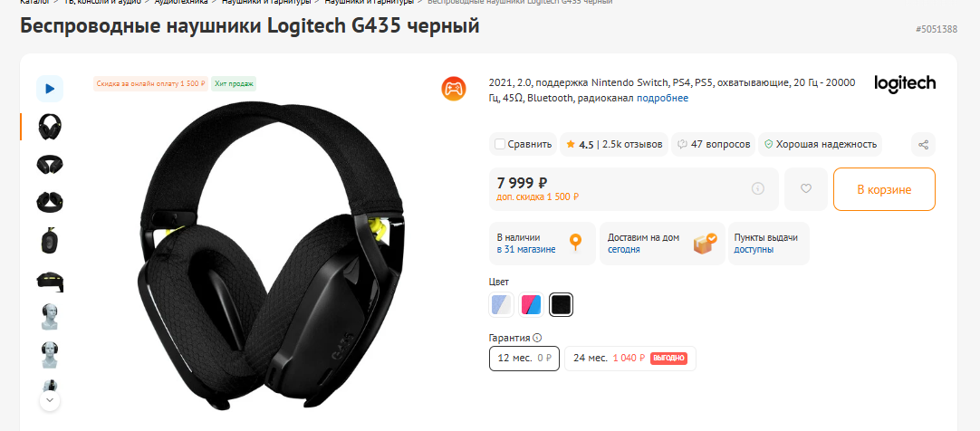Click the Logitech brand logo
The width and height of the screenshot is (980, 431).
[905, 84]
